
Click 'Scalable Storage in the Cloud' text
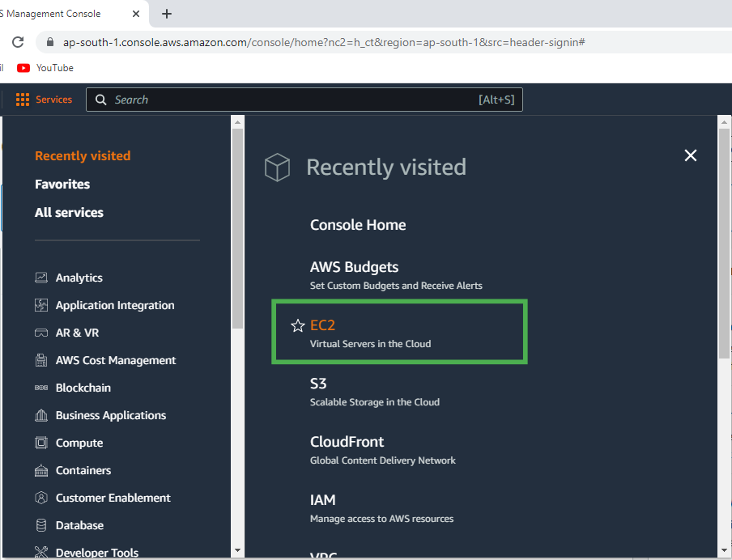(x=375, y=402)
